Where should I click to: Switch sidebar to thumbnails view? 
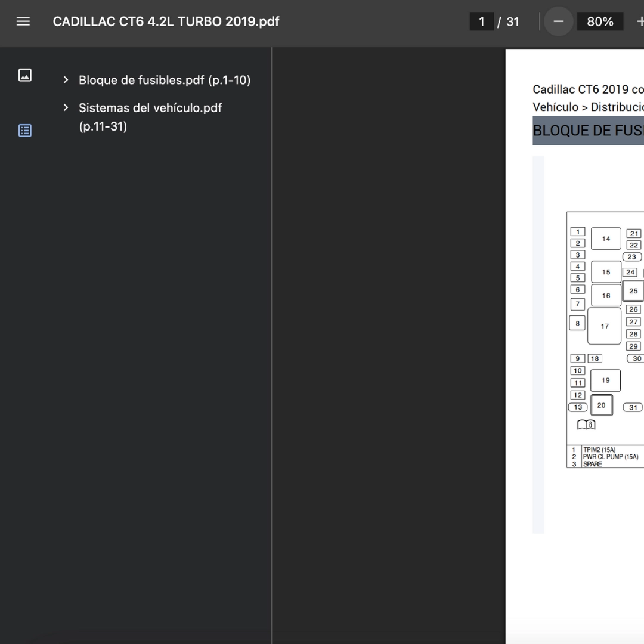(25, 75)
